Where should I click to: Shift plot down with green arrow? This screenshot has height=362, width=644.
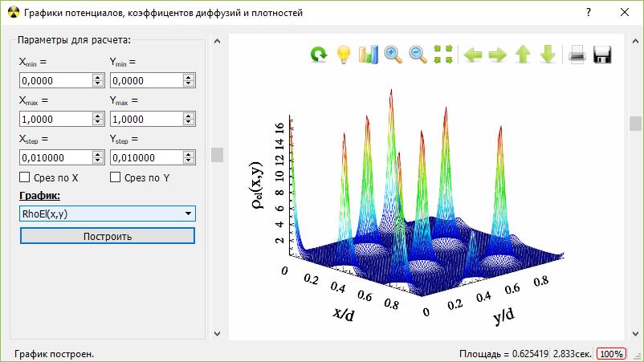(x=548, y=55)
